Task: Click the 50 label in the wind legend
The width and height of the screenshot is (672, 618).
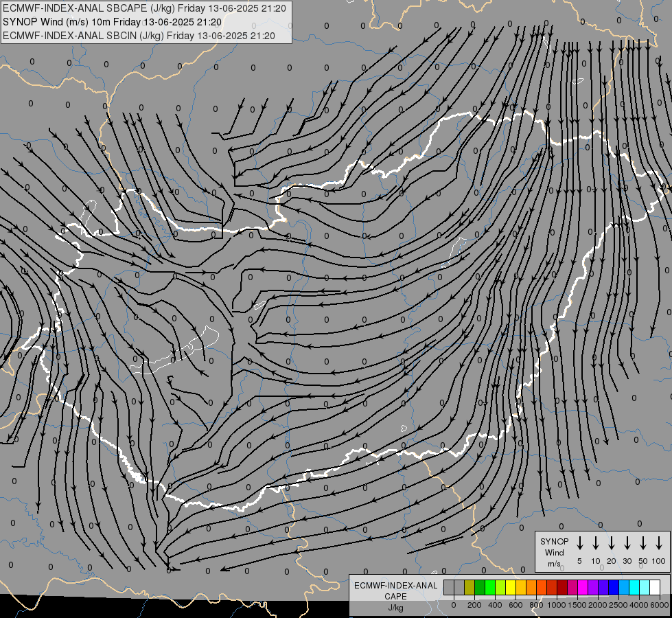Action: [643, 561]
